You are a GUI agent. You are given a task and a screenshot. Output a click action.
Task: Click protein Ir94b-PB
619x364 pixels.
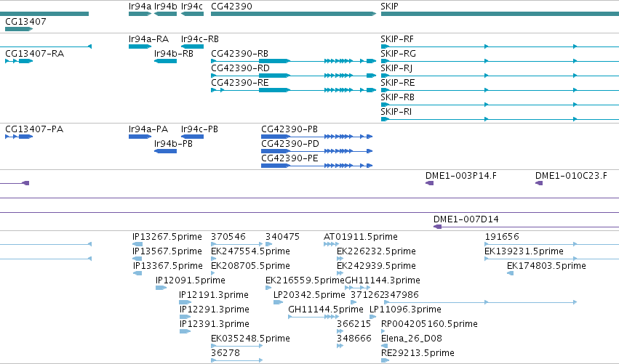click(165, 151)
